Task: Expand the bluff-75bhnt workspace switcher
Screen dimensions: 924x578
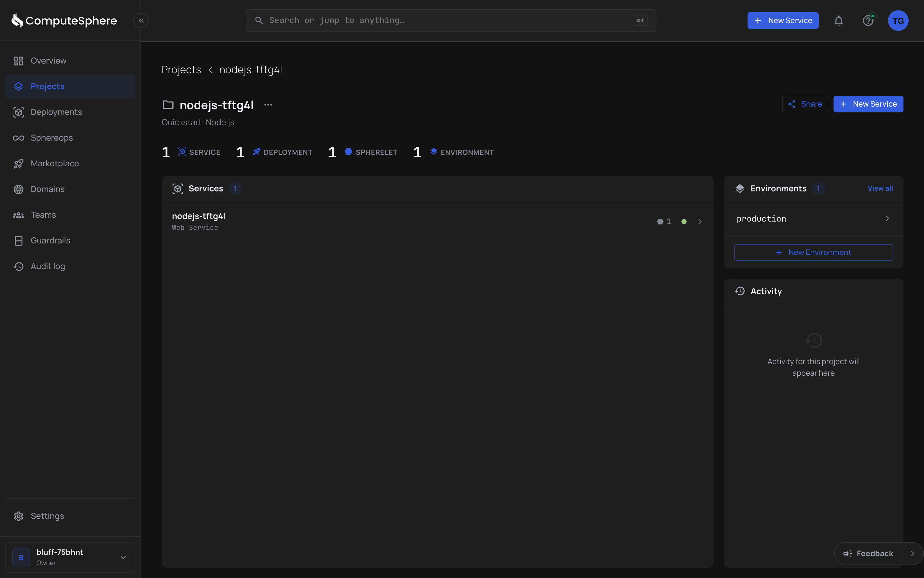Action: 70,557
